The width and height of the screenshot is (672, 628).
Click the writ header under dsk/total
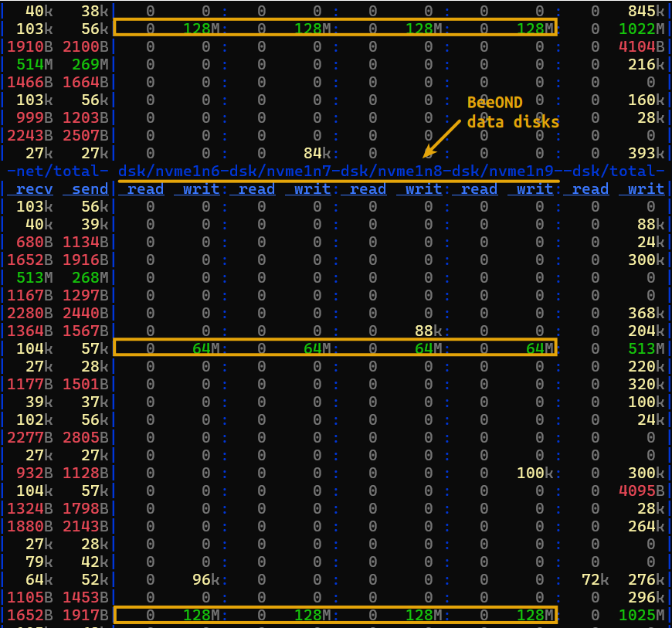pos(642,189)
